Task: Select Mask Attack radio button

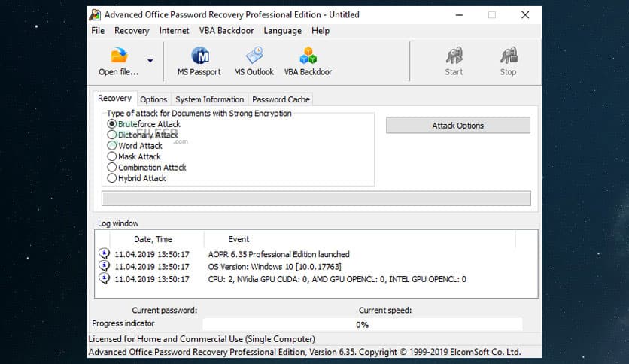Action: coord(112,156)
